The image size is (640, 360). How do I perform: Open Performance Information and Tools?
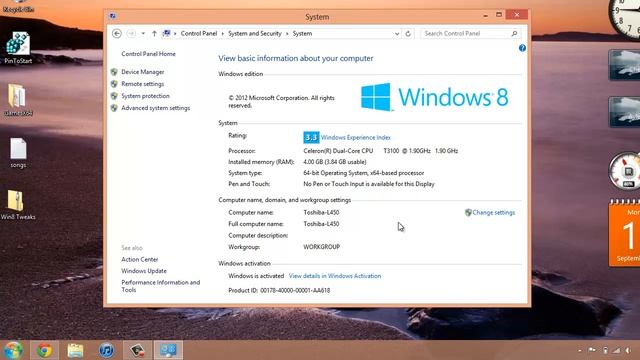[160, 286]
